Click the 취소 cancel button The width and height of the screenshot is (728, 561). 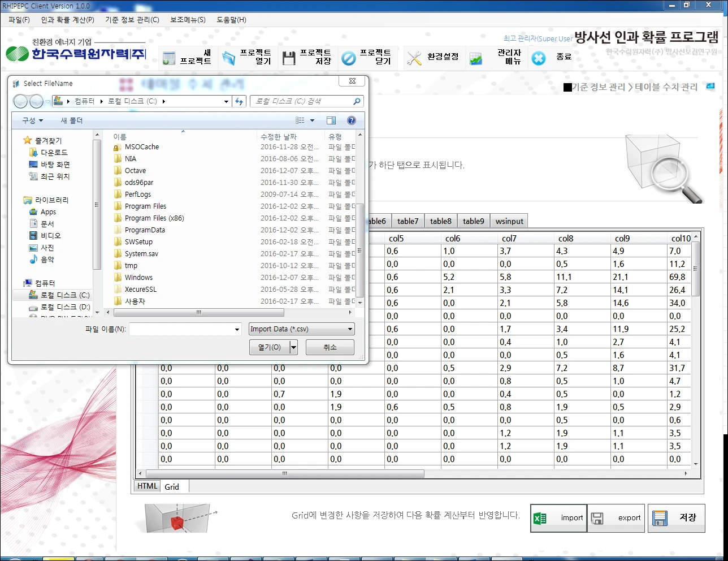pyautogui.click(x=330, y=347)
